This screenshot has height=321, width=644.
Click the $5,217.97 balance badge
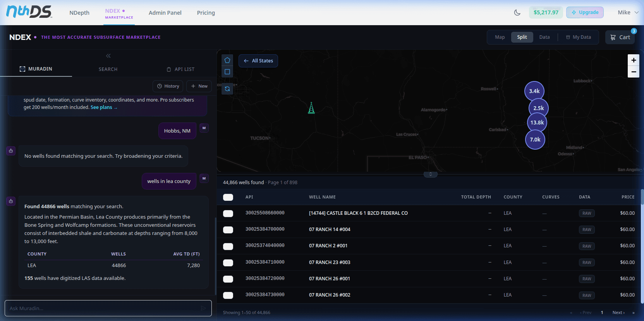pos(546,12)
